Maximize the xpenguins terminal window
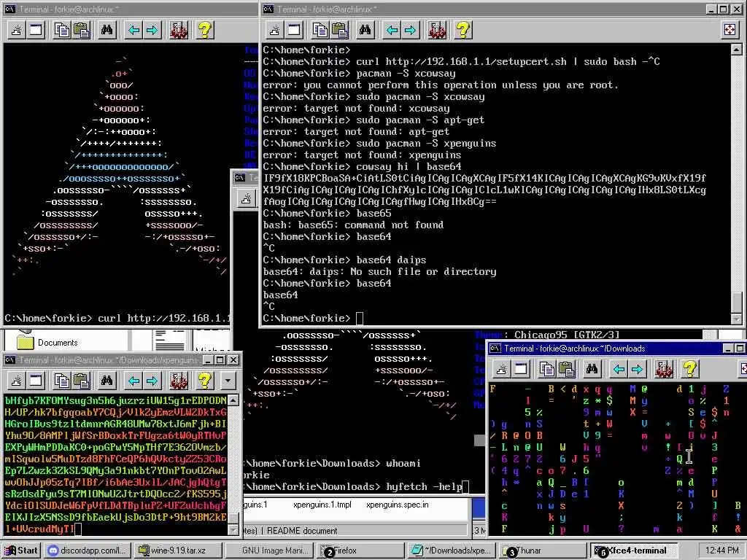 tap(220, 360)
